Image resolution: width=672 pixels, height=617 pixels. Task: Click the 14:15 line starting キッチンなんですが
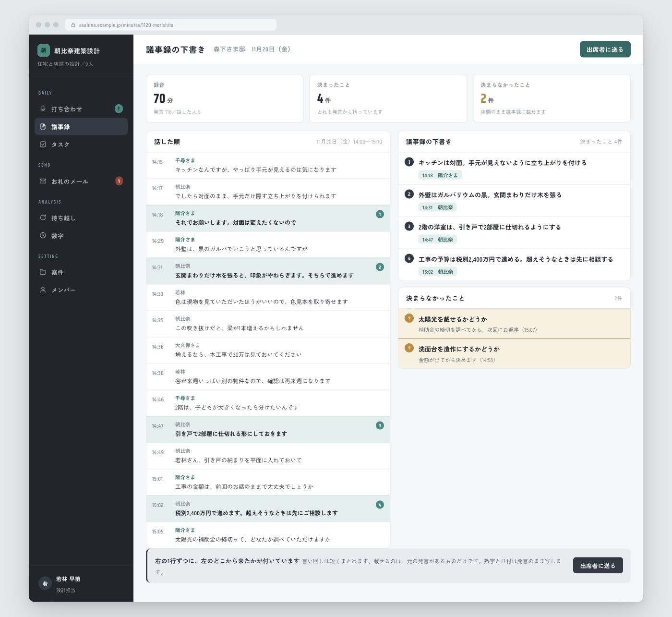tap(268, 166)
